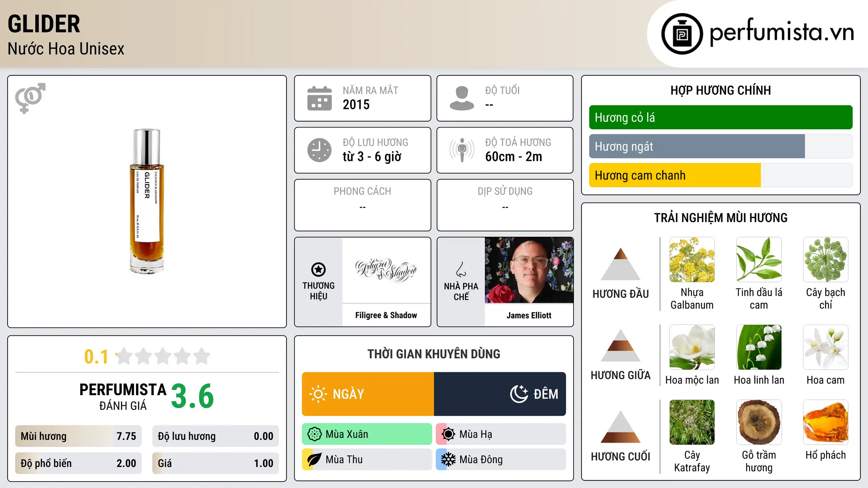Click the perfumista.vn site name
The image size is (868, 488).
(x=782, y=33)
